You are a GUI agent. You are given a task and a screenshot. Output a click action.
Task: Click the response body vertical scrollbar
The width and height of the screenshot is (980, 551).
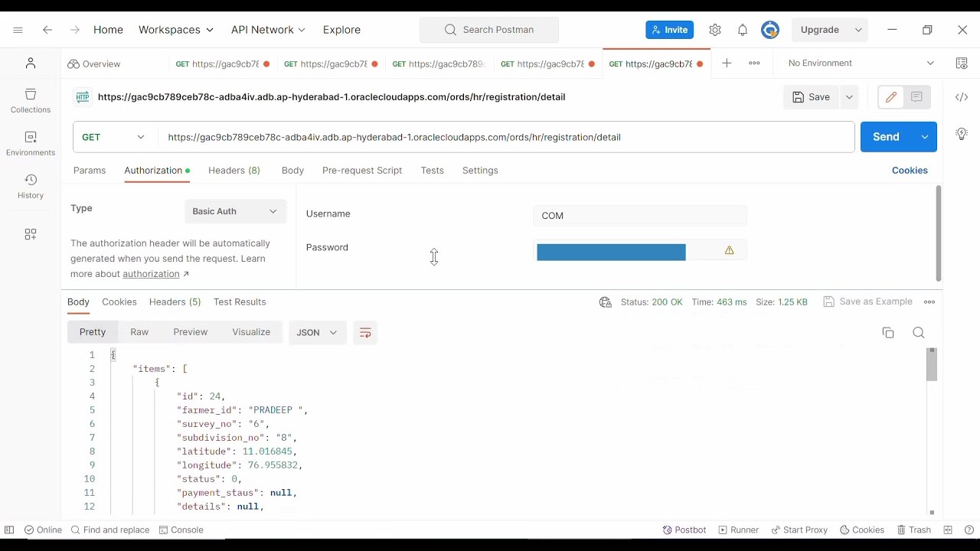tap(932, 364)
